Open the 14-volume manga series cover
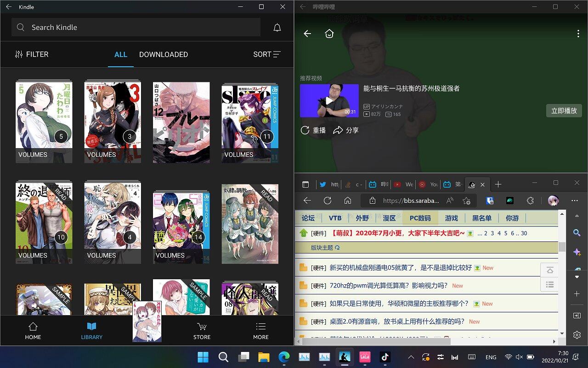Screen dimensions: 588x368 pyautogui.click(x=181, y=227)
